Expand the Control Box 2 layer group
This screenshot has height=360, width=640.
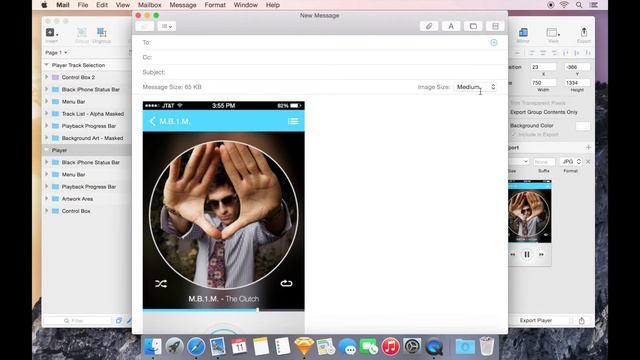[x=46, y=77]
